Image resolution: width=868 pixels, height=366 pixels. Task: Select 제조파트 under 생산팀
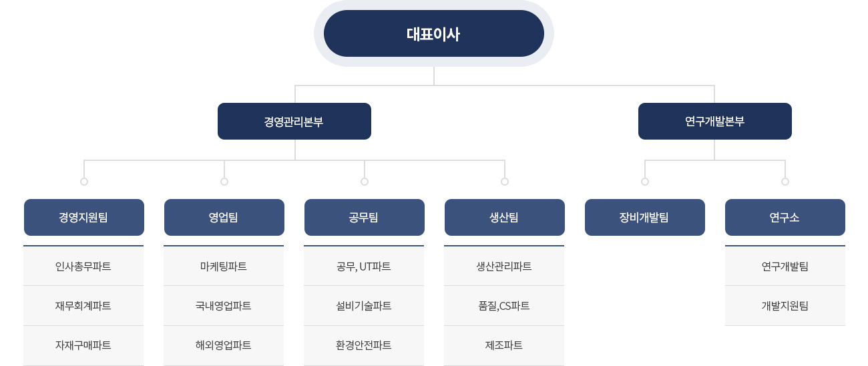pos(504,345)
